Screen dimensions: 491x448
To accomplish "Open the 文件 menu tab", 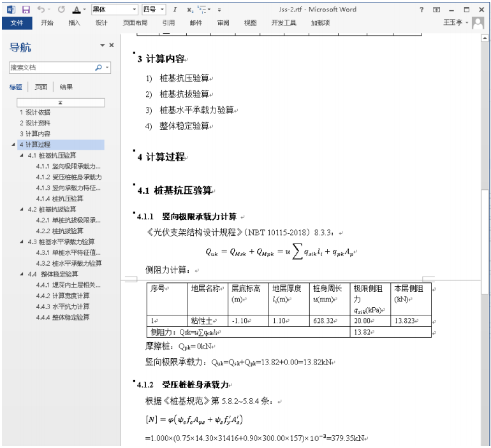I will click(17, 23).
